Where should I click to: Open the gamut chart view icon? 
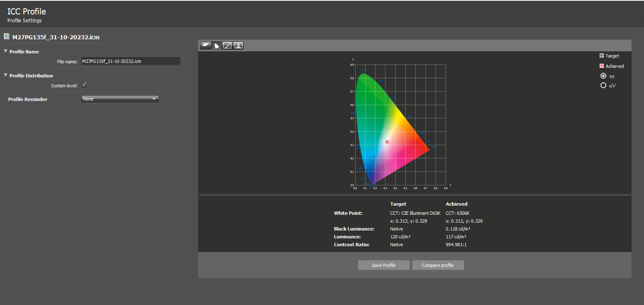point(217,46)
